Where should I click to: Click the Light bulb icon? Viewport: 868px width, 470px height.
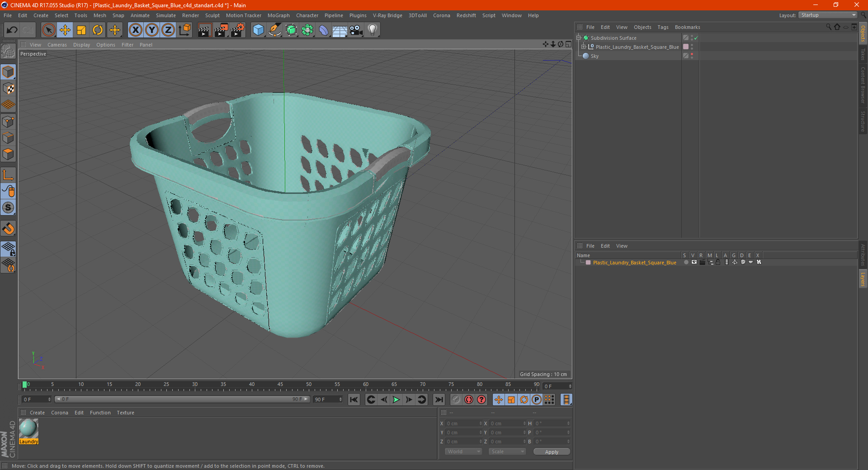coord(373,30)
